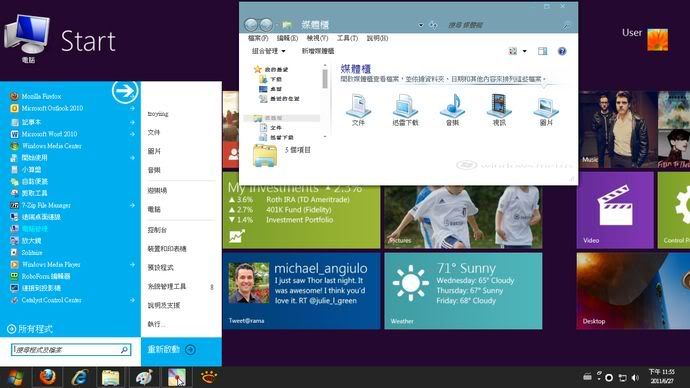Screen dimensions: 690x388
Task: Open 說明(H) Help menu in Explorer
Action: pos(377,38)
